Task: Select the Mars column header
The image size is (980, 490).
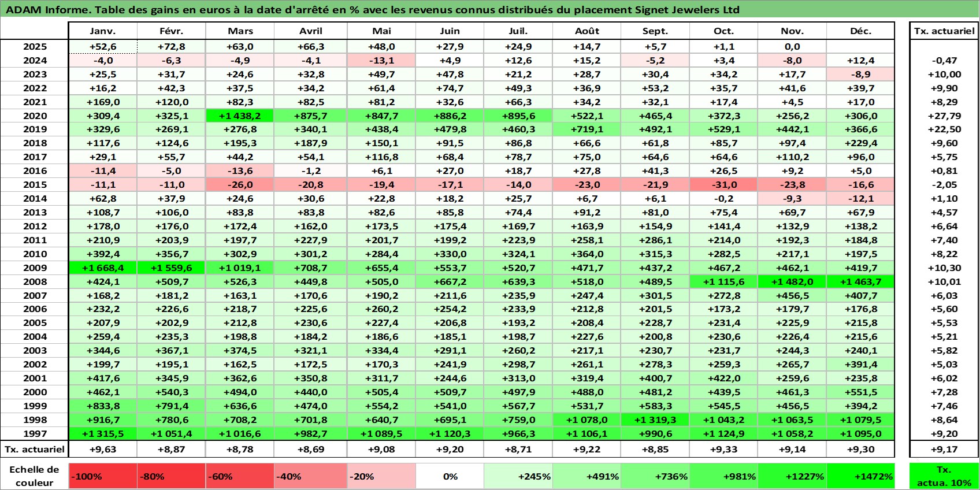Action: click(x=240, y=31)
